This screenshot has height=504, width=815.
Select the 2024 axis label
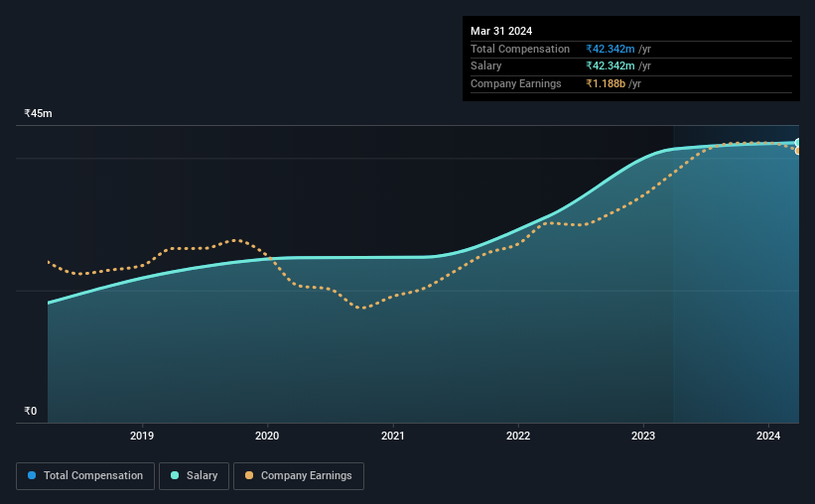pyautogui.click(x=768, y=436)
